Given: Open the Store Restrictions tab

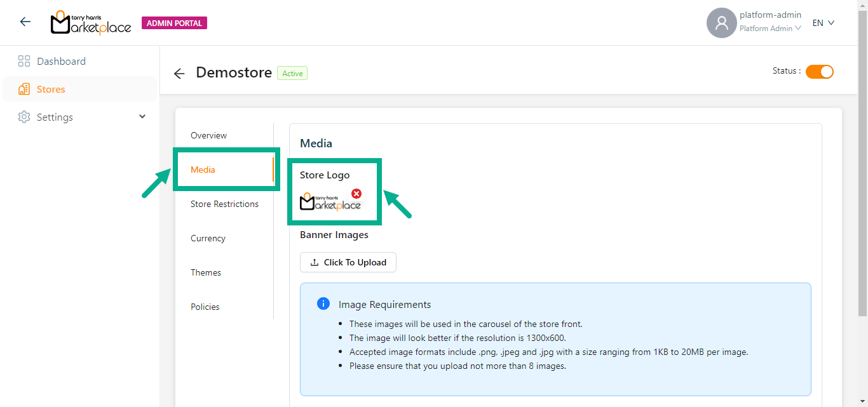Looking at the screenshot, I should point(224,204).
